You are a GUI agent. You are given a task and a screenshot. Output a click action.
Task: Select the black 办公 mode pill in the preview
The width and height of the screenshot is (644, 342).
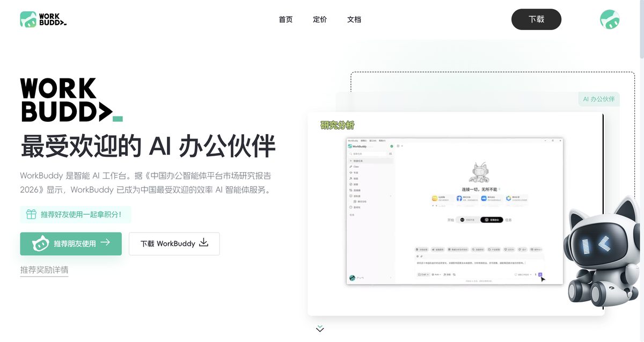pyautogui.click(x=491, y=220)
